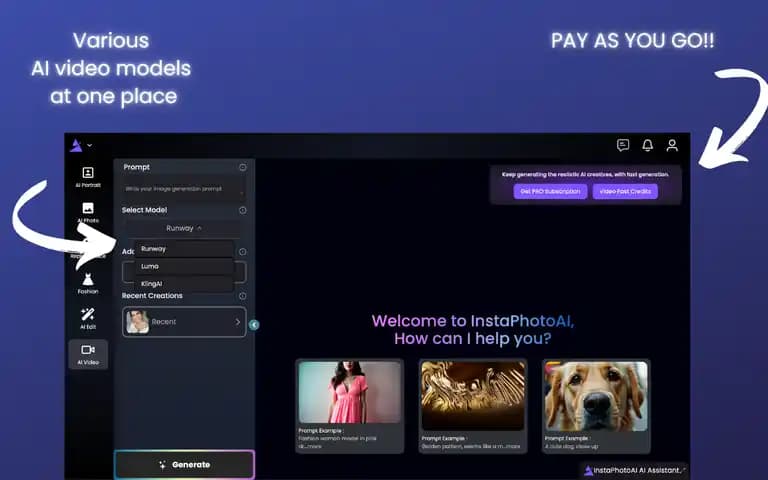Show info for Select Model section
The image size is (768, 480).
242,210
